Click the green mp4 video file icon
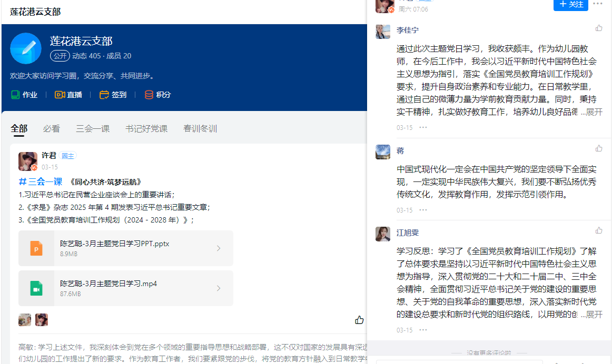This screenshot has width=612, height=364. [36, 288]
